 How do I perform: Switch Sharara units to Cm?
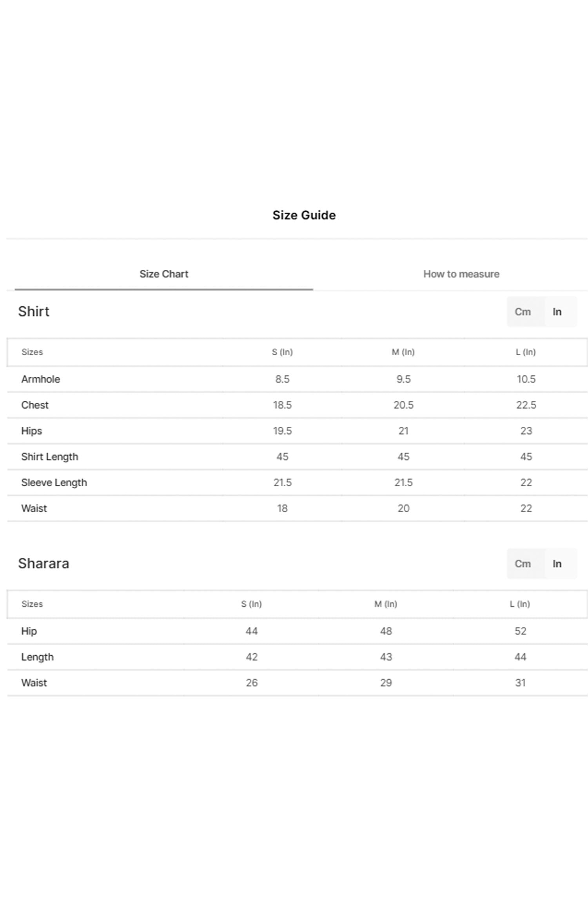[522, 564]
